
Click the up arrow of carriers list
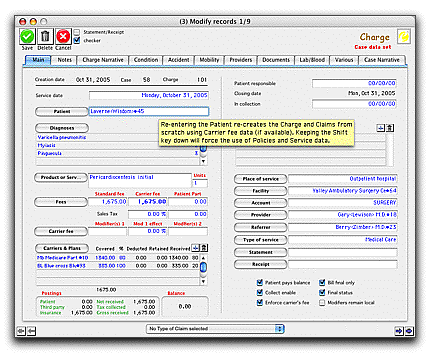coord(203,258)
